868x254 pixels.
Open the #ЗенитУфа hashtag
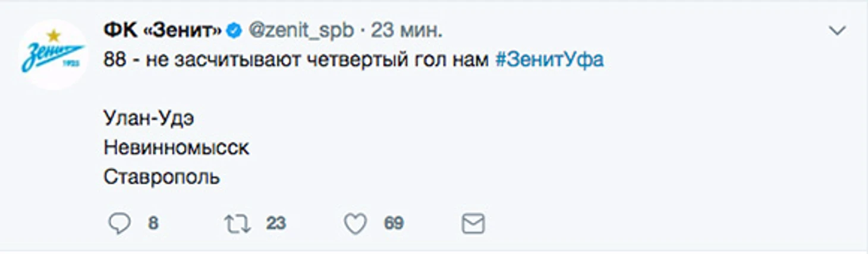(549, 60)
